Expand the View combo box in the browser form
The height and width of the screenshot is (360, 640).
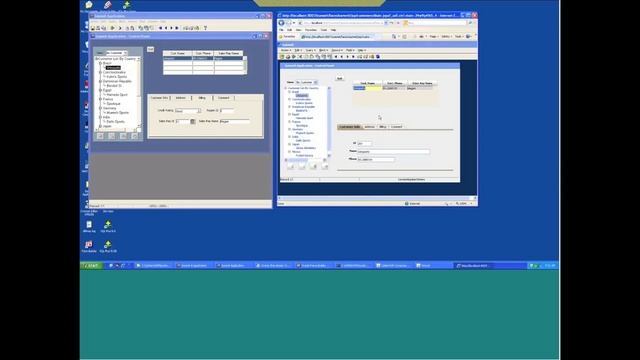(316, 82)
